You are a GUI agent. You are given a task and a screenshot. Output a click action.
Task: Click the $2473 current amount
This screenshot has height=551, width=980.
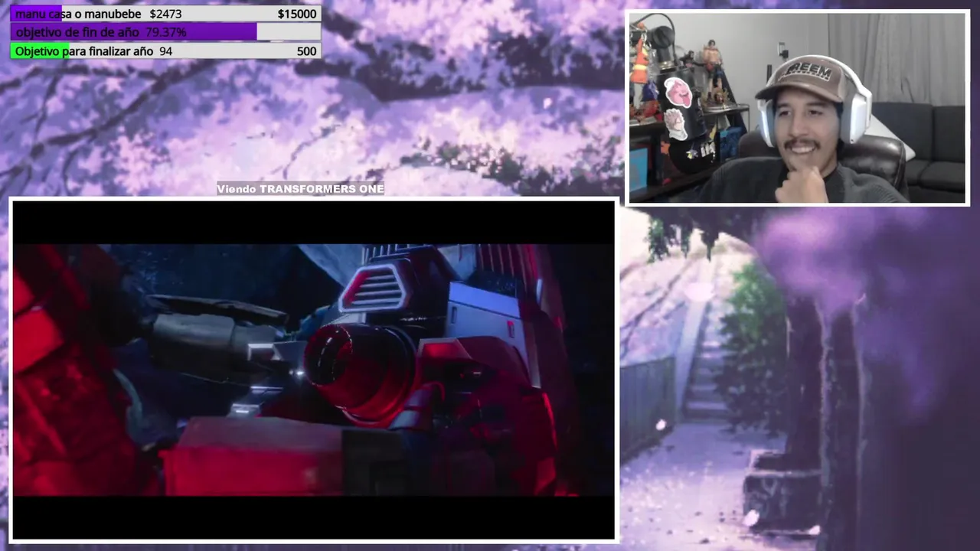coord(165,14)
